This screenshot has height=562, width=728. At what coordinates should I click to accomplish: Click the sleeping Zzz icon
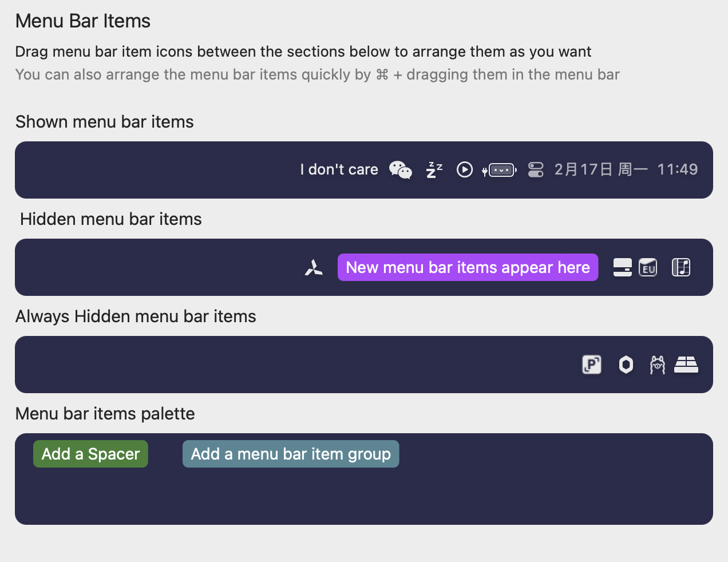434,170
